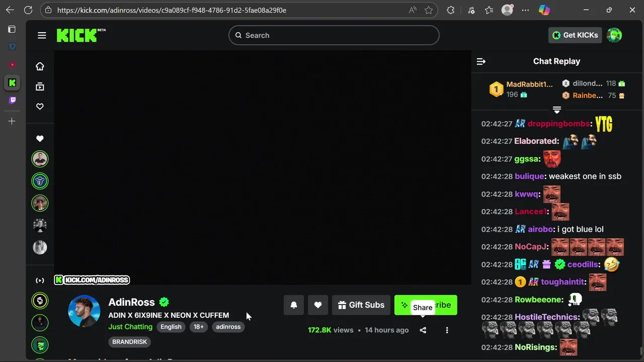The image size is (644, 362).
Task: Click the Gift Subs button
Action: pos(361,305)
